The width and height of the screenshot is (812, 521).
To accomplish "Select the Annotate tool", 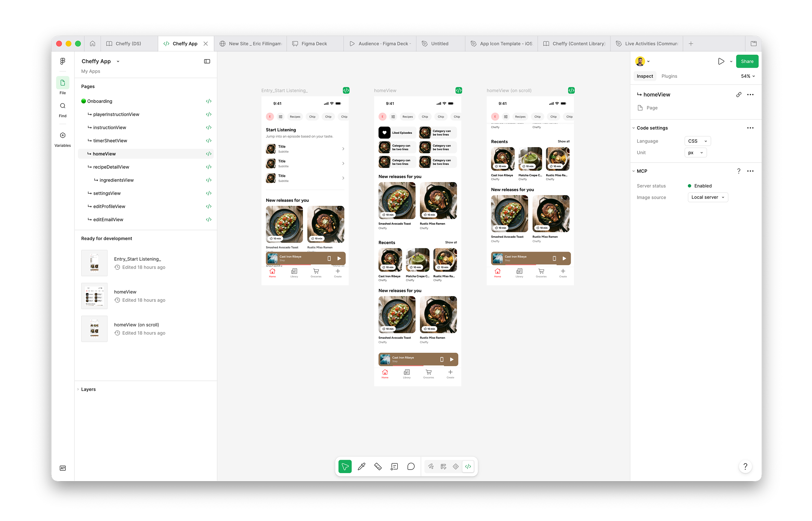I will [394, 467].
